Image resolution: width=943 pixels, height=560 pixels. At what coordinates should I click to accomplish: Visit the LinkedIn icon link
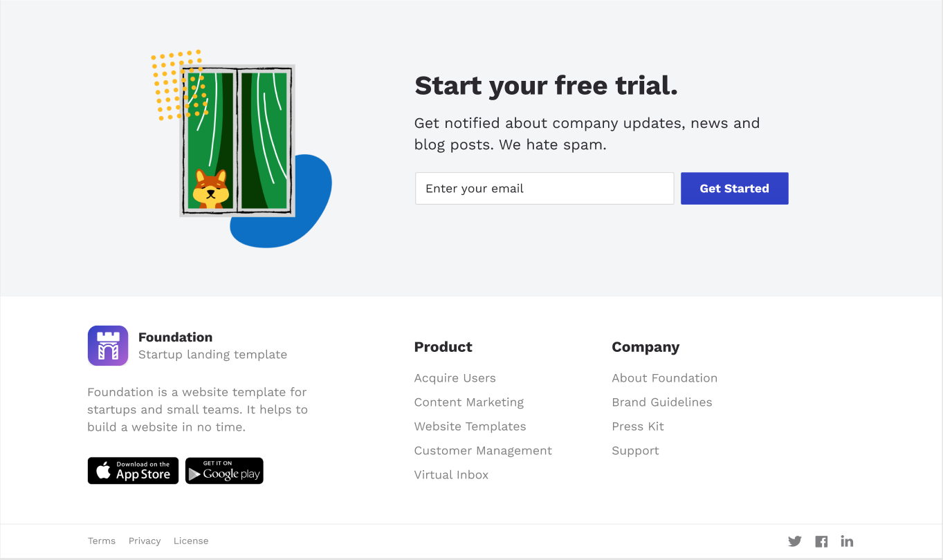(847, 541)
